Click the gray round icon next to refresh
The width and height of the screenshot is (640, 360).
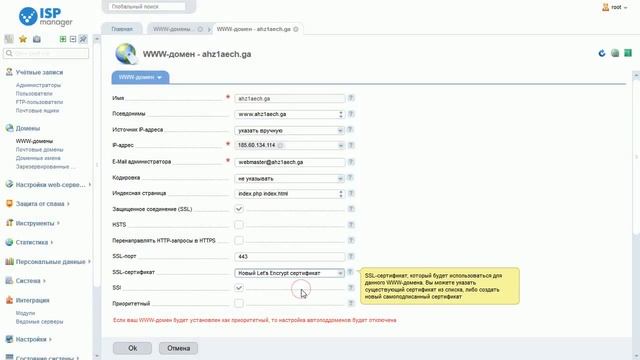615,53
